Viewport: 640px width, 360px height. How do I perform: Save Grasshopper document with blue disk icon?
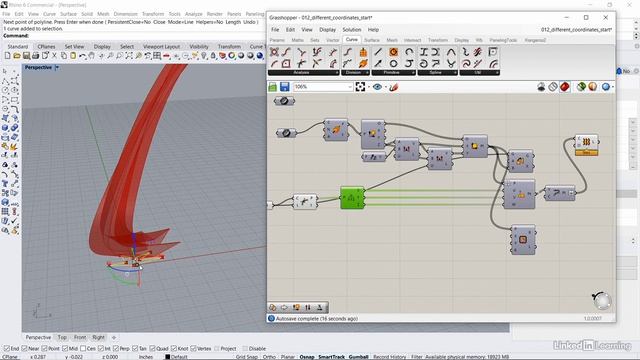284,87
